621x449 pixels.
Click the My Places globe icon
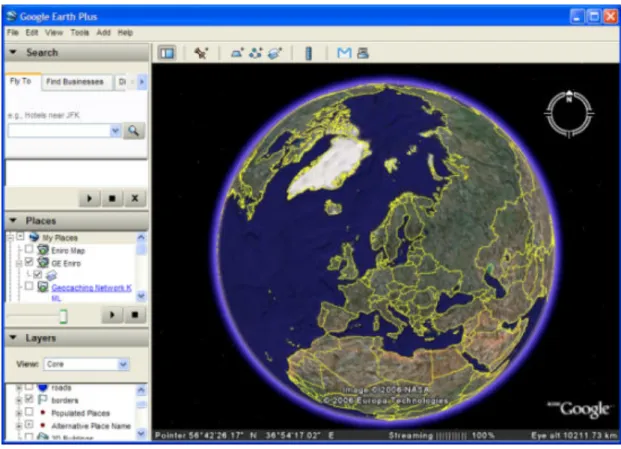pos(34,237)
